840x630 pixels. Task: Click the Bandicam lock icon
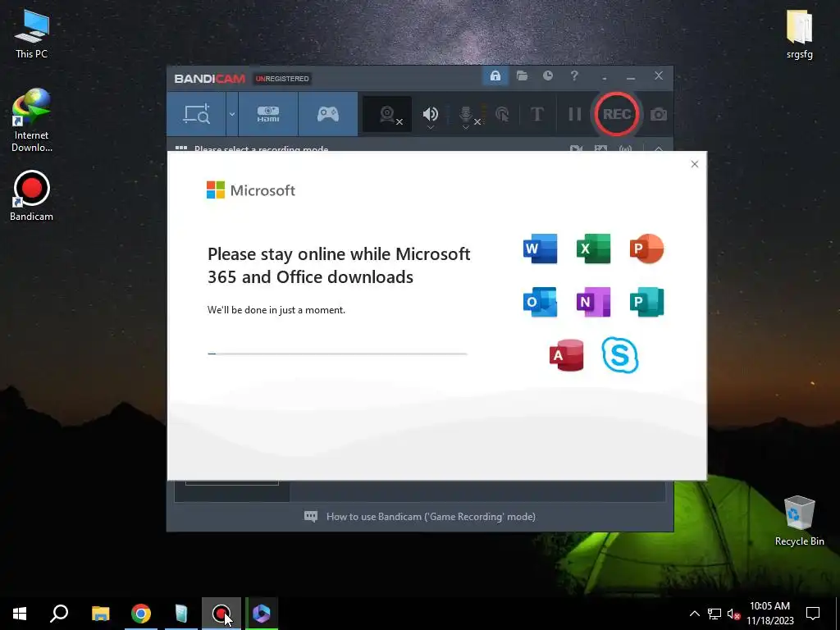point(495,76)
